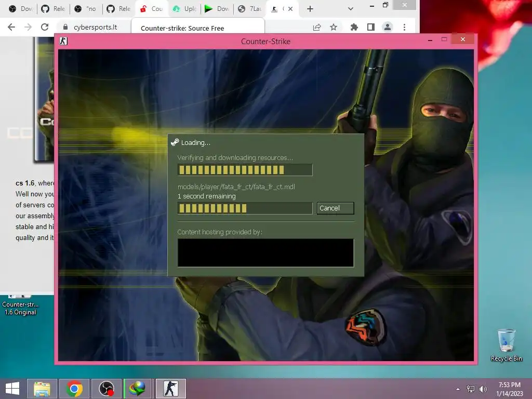Click the fata_fr_ct.mdl file path text
532x399 pixels.
[x=236, y=187]
